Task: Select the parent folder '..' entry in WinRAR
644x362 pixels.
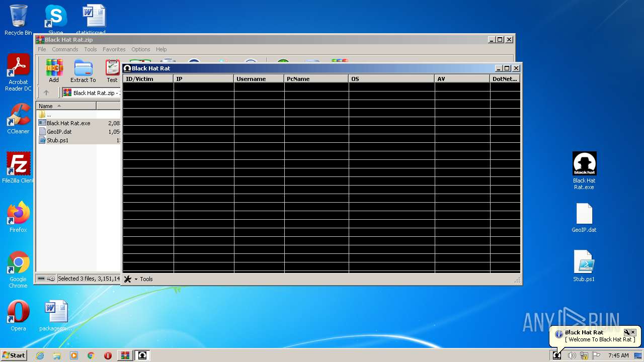Action: tap(79, 115)
